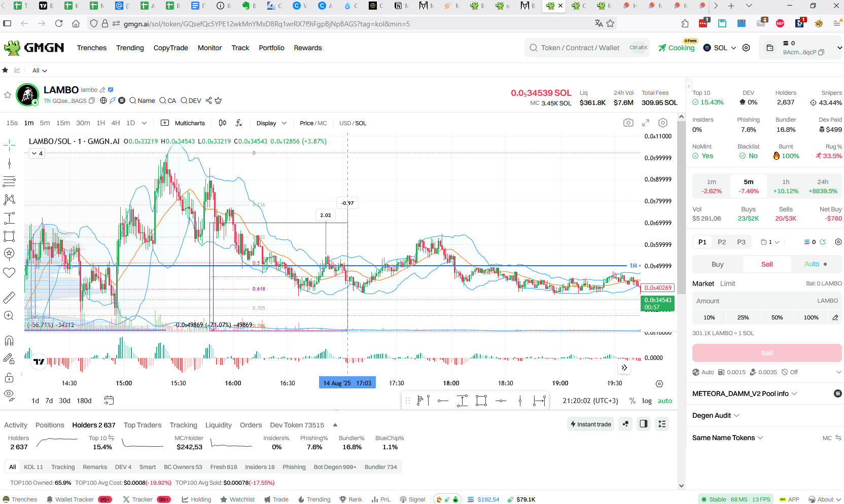
Task: Switch display between Price and MC
Action: (x=313, y=123)
